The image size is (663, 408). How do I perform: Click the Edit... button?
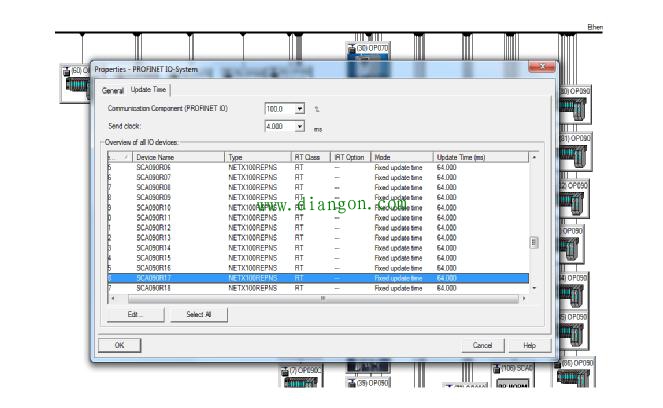tap(135, 314)
